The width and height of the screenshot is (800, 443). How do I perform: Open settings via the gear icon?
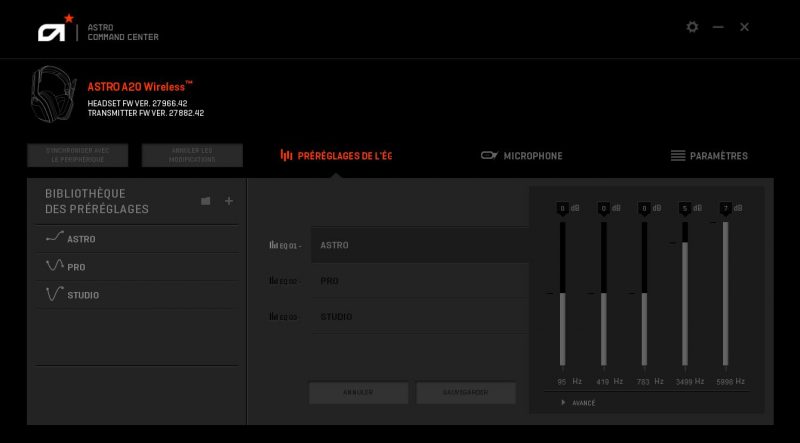click(x=692, y=27)
